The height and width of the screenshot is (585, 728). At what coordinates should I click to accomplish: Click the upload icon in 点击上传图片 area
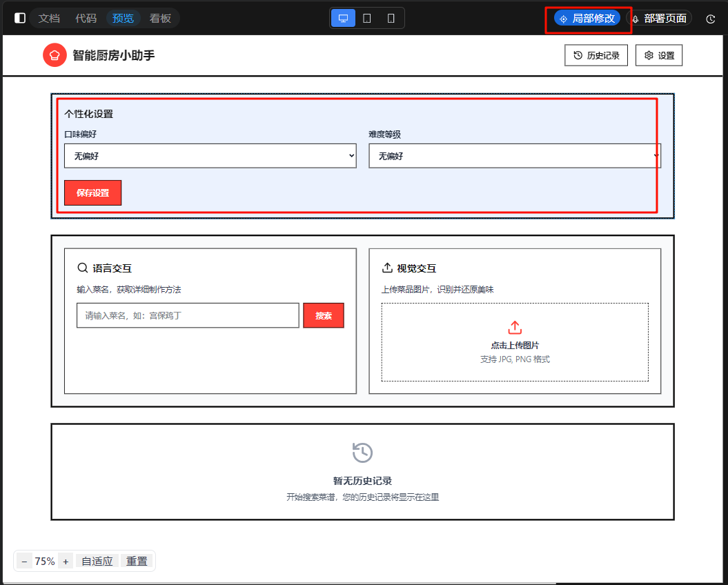point(515,328)
